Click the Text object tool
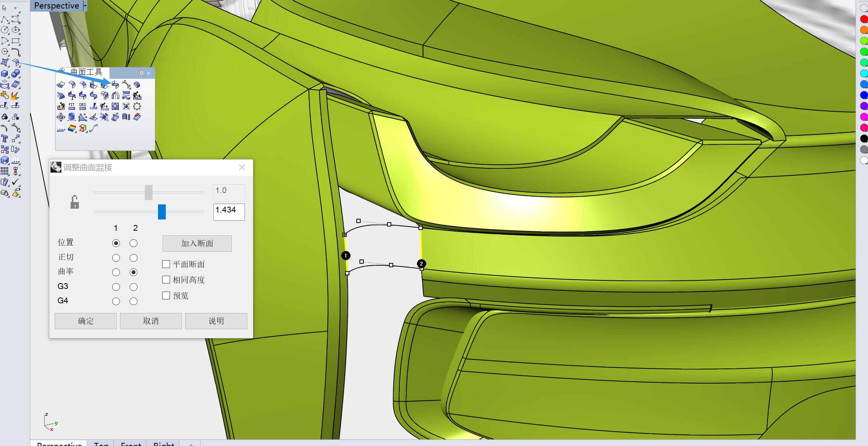 (5, 138)
